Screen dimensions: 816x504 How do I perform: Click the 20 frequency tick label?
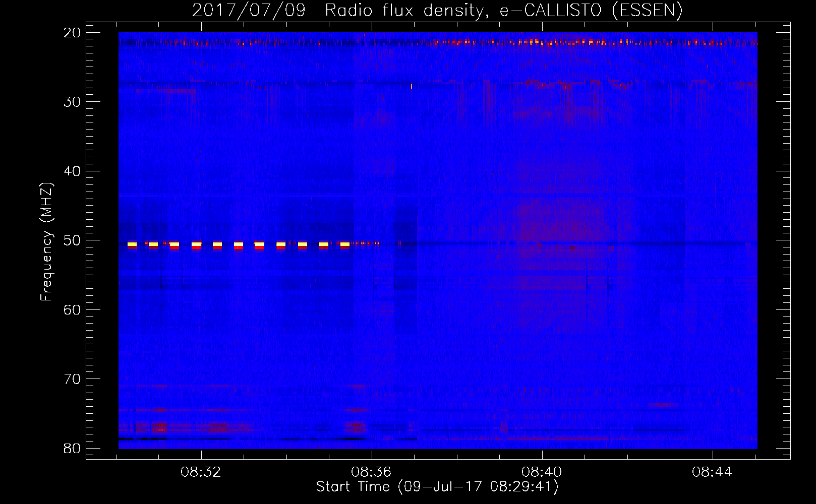72,33
